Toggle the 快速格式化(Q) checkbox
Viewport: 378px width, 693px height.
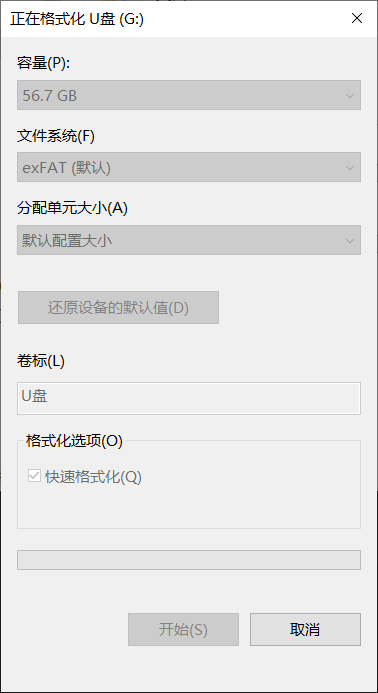click(x=34, y=476)
